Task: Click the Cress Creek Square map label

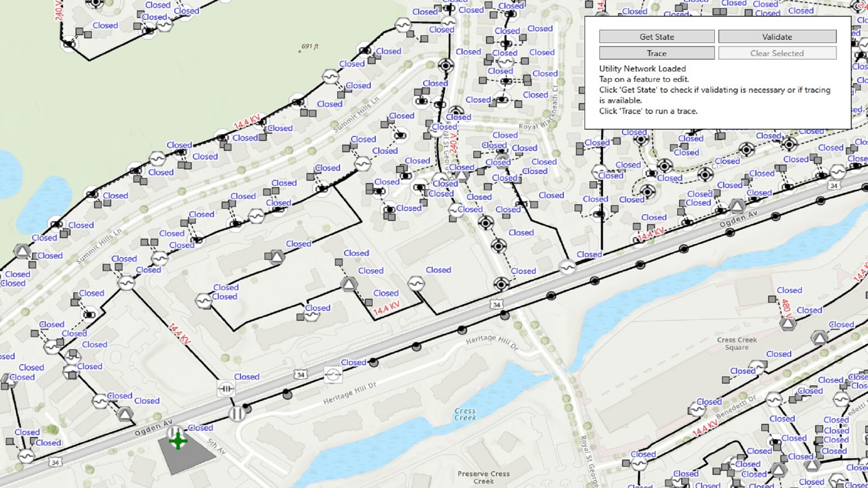Action: [x=736, y=343]
